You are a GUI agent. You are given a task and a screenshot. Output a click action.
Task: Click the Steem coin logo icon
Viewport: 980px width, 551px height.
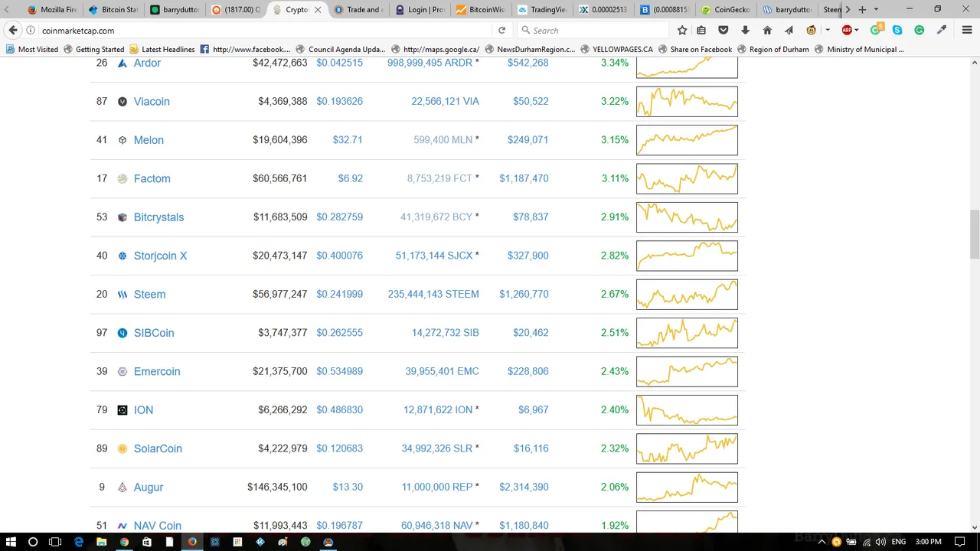(122, 295)
